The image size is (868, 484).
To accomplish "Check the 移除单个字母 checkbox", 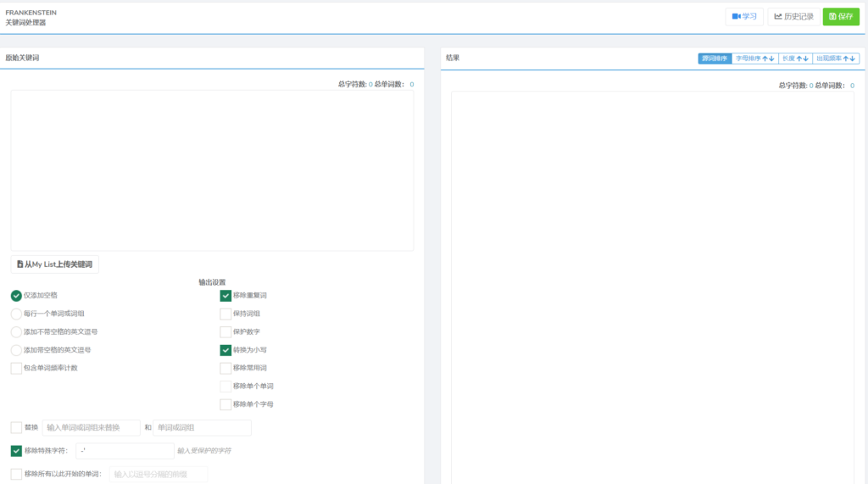I will point(225,404).
